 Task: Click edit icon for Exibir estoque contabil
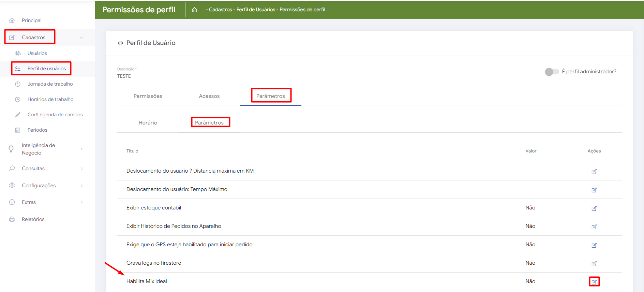(x=594, y=208)
